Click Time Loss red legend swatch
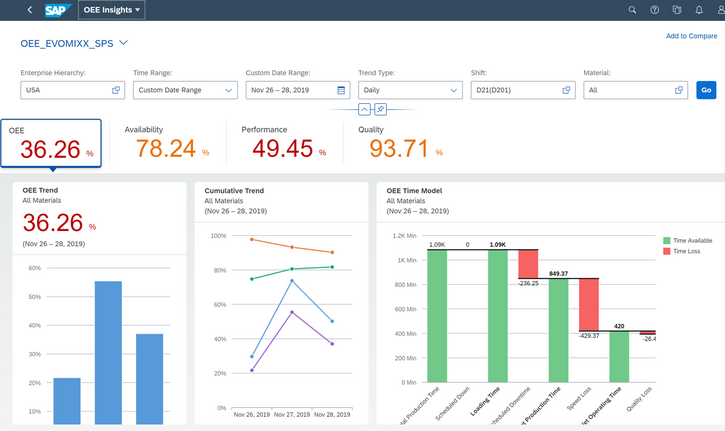Viewport: 725px width, 431px height. point(667,251)
